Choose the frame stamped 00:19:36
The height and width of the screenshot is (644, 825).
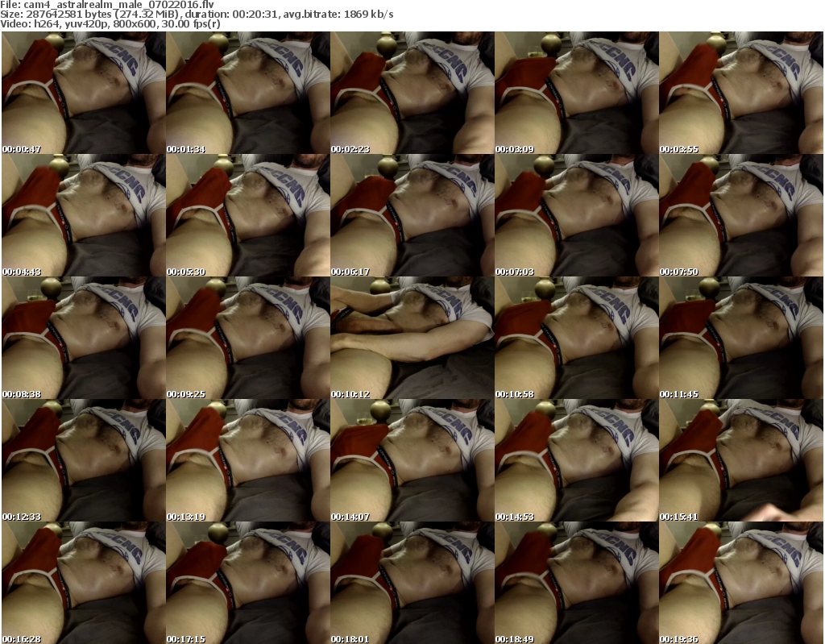point(741,583)
